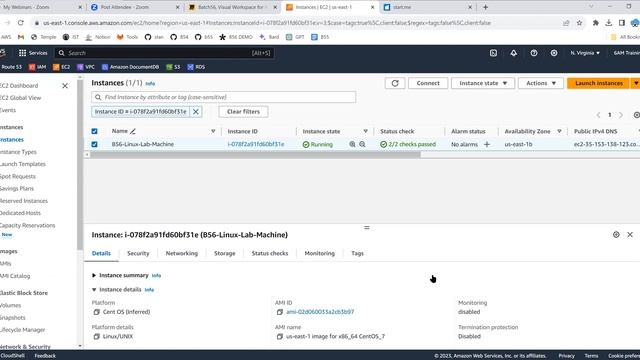Open the details panel settings gear
Screen dimensions: 640x360
[616, 235]
